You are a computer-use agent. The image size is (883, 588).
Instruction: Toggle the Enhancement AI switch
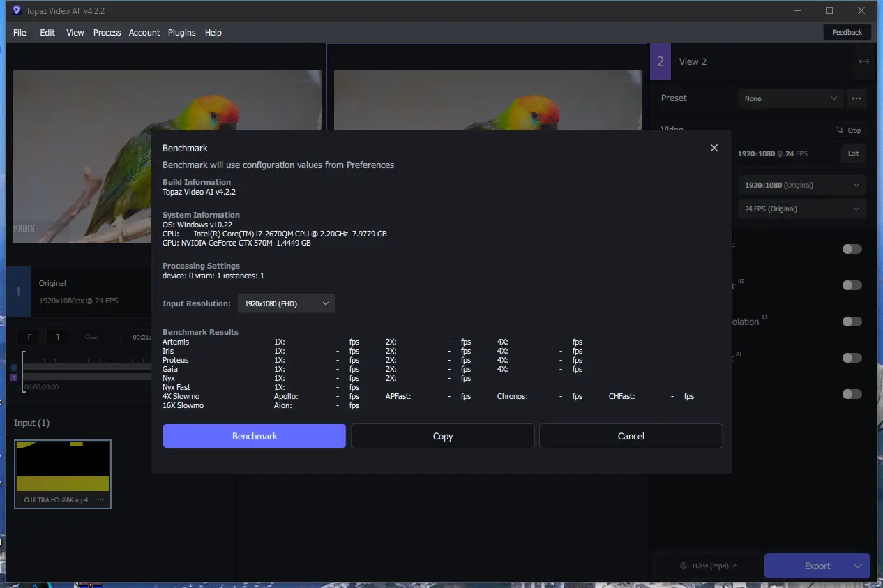(x=852, y=358)
